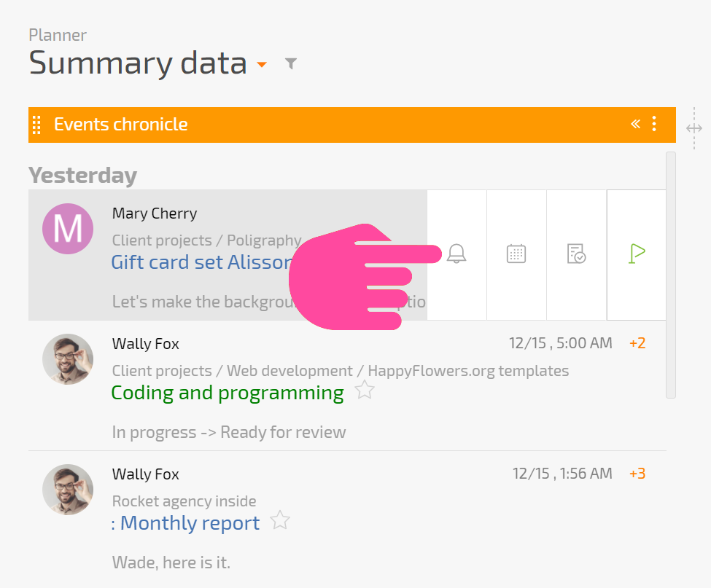
Task: Open Events chronicle three-dot menu
Action: (x=654, y=124)
